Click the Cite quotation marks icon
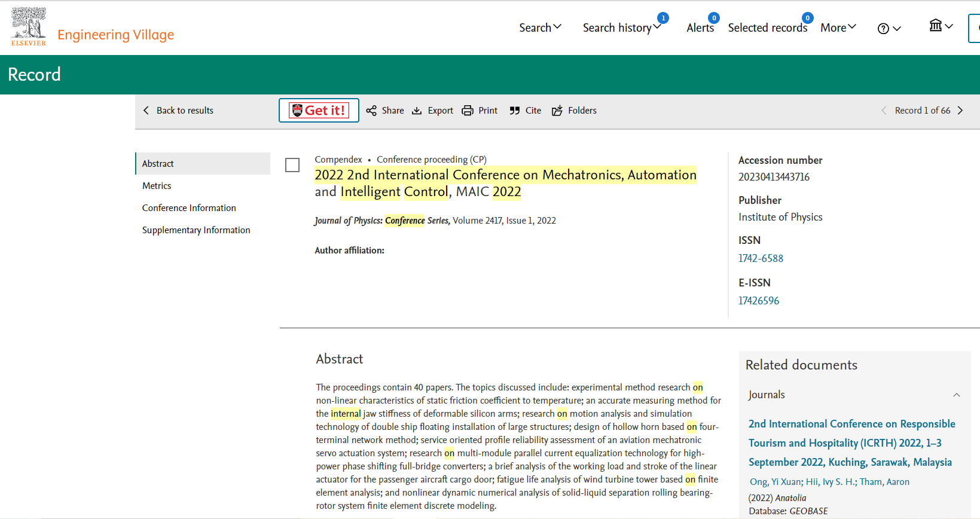 [514, 111]
